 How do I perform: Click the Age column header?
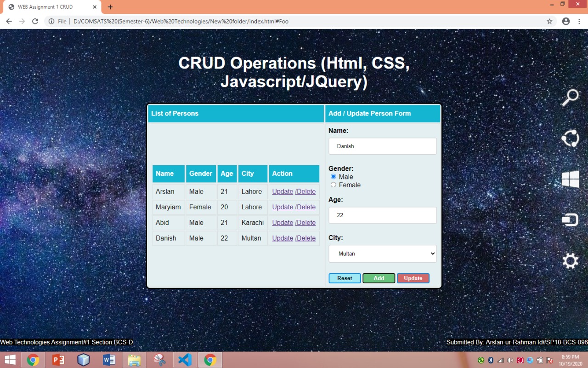[227, 174]
